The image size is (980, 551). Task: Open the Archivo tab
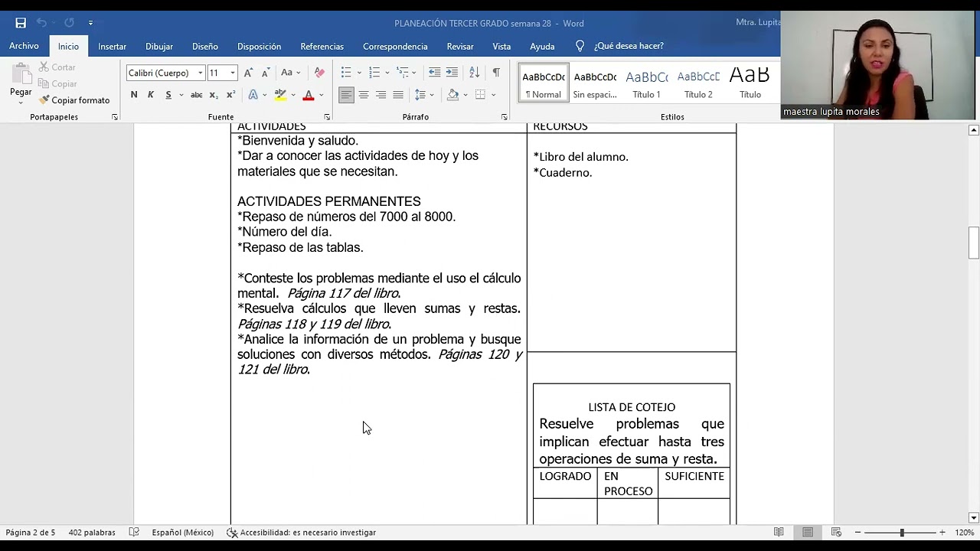click(x=24, y=46)
